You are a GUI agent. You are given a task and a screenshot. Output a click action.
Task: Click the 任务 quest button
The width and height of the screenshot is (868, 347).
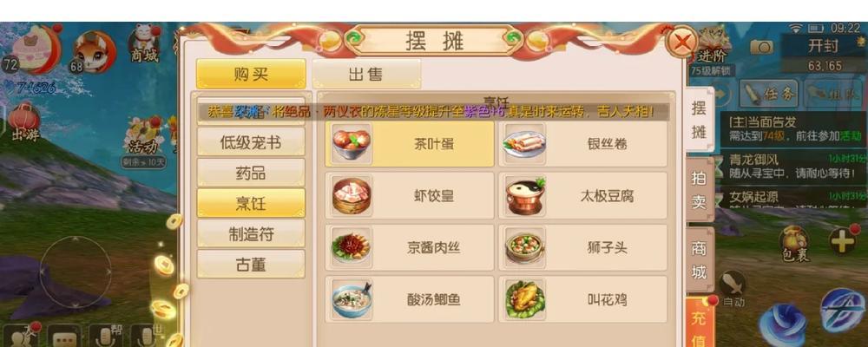pyautogui.click(x=768, y=95)
